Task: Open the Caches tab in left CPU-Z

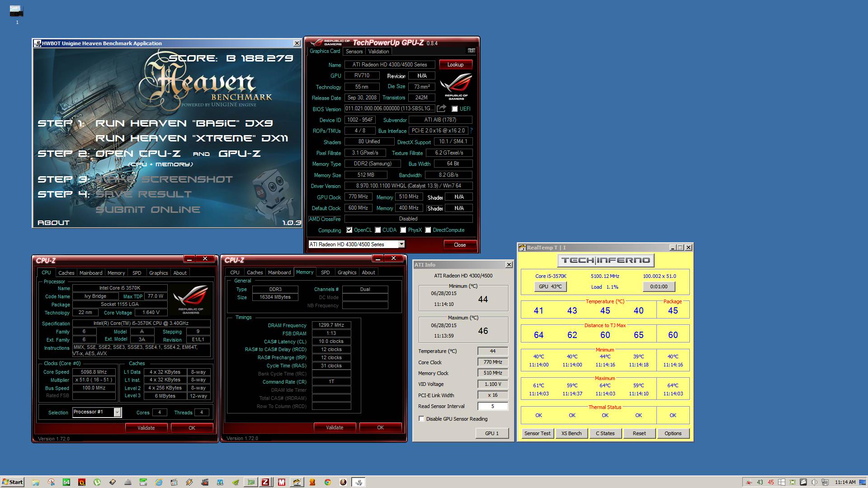Action: click(66, 273)
